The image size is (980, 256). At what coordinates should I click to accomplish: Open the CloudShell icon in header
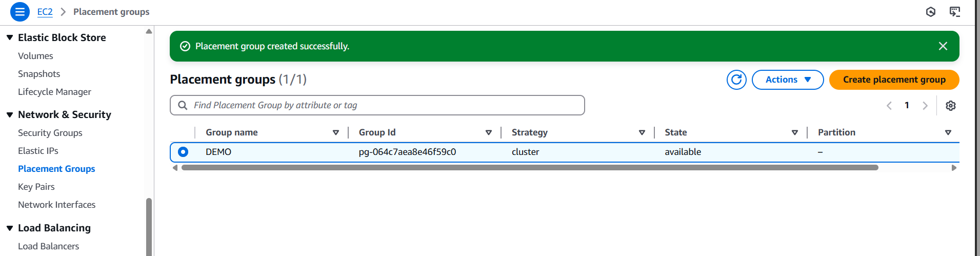click(954, 11)
